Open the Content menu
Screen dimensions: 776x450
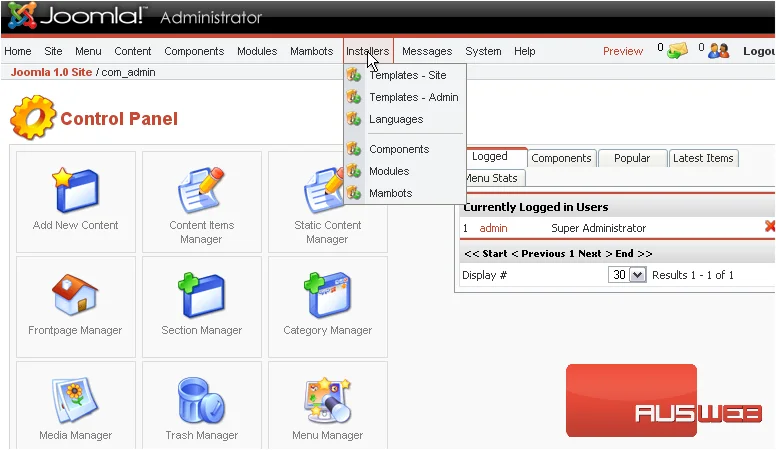coord(133,51)
